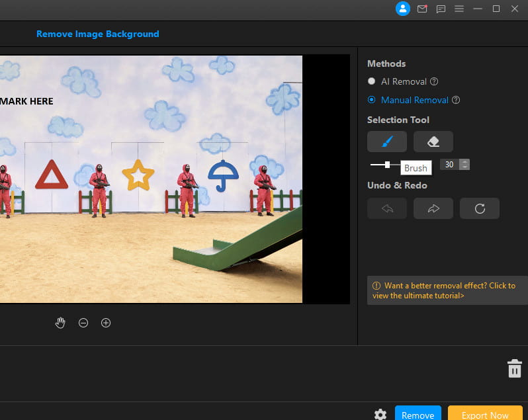
Task: Decrease brush size with down stepper arrow
Action: [x=464, y=167]
